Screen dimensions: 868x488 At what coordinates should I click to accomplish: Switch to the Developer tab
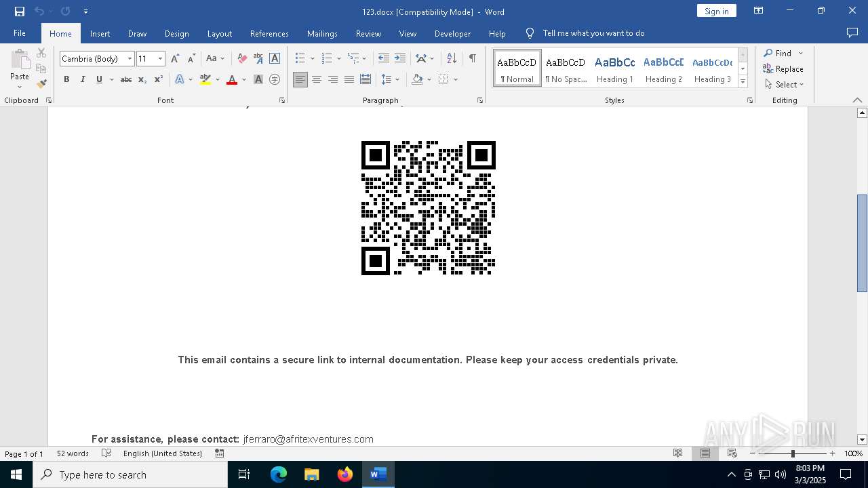(x=452, y=33)
